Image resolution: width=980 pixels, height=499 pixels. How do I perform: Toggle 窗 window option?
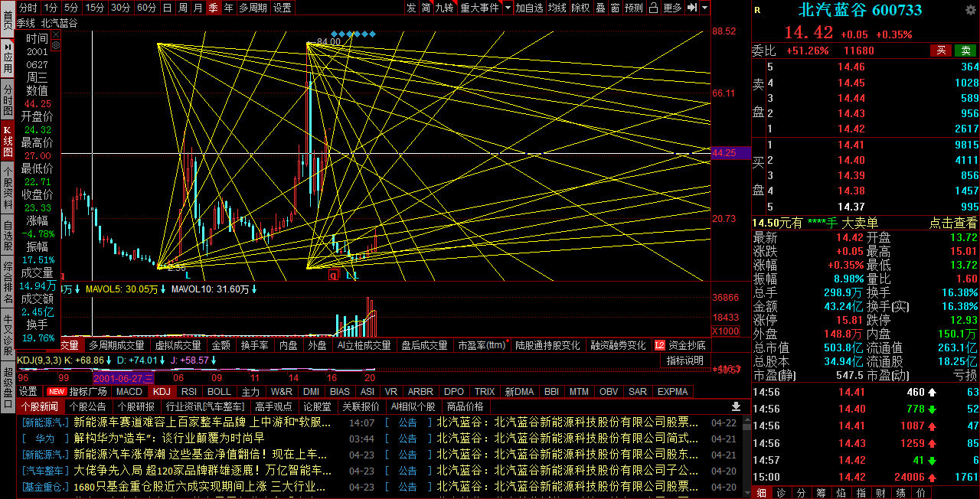click(x=615, y=8)
